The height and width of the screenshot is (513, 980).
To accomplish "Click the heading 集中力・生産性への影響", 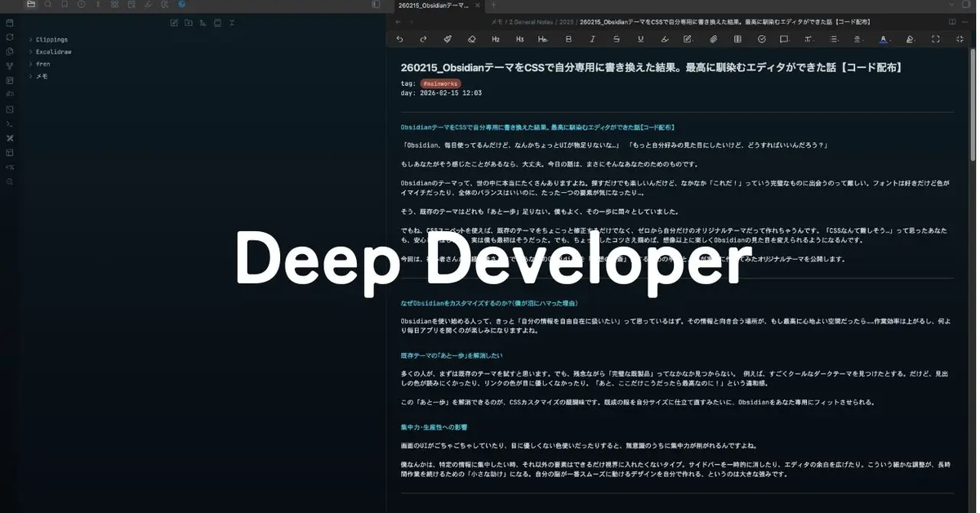I will tap(433, 426).
